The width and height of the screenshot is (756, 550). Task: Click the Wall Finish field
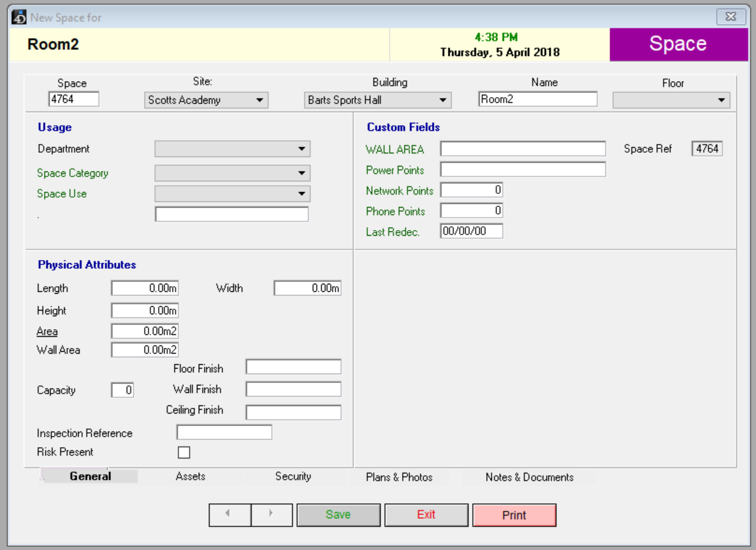pyautogui.click(x=294, y=390)
